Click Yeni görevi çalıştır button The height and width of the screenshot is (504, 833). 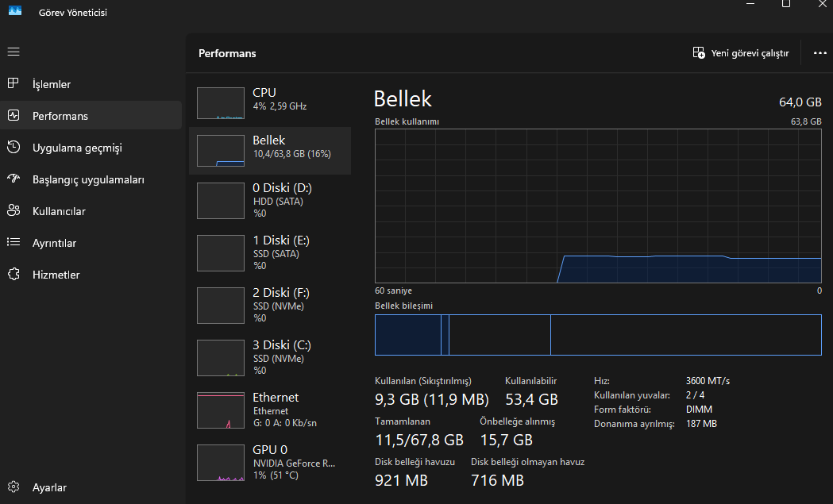pyautogui.click(x=741, y=53)
